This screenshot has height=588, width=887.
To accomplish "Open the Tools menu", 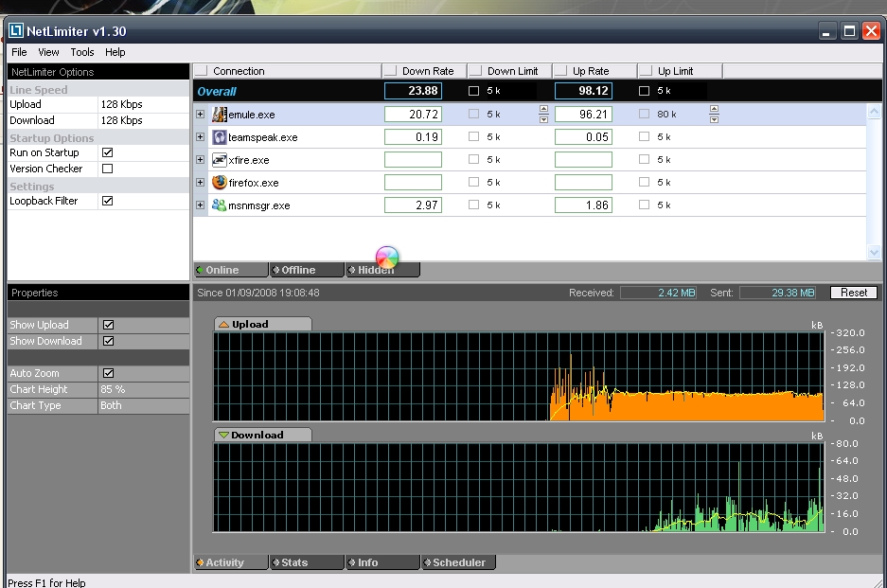I will pyautogui.click(x=82, y=52).
